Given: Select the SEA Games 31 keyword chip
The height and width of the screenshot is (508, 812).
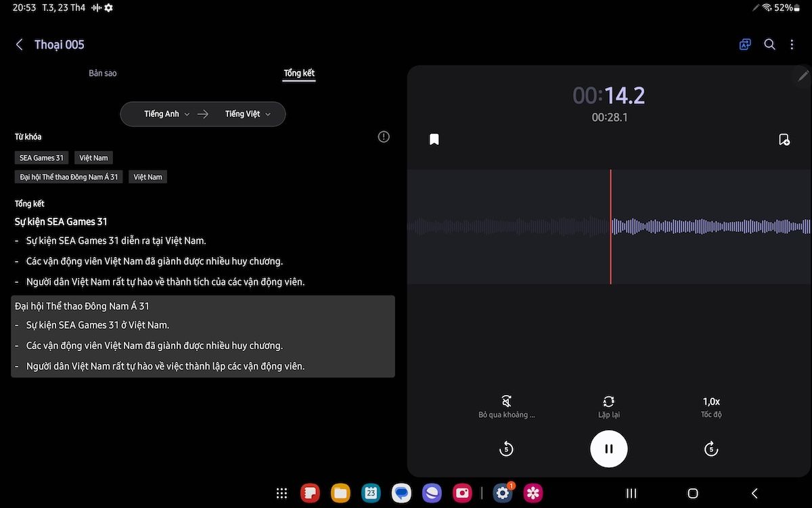Looking at the screenshot, I should point(41,158).
